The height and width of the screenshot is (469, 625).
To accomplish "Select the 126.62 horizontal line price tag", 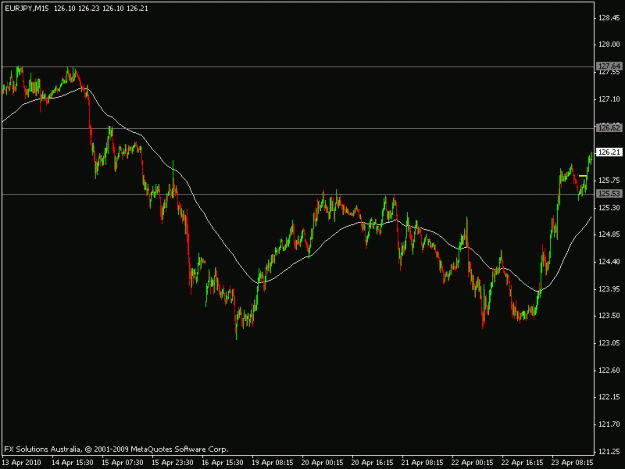I will 609,128.
